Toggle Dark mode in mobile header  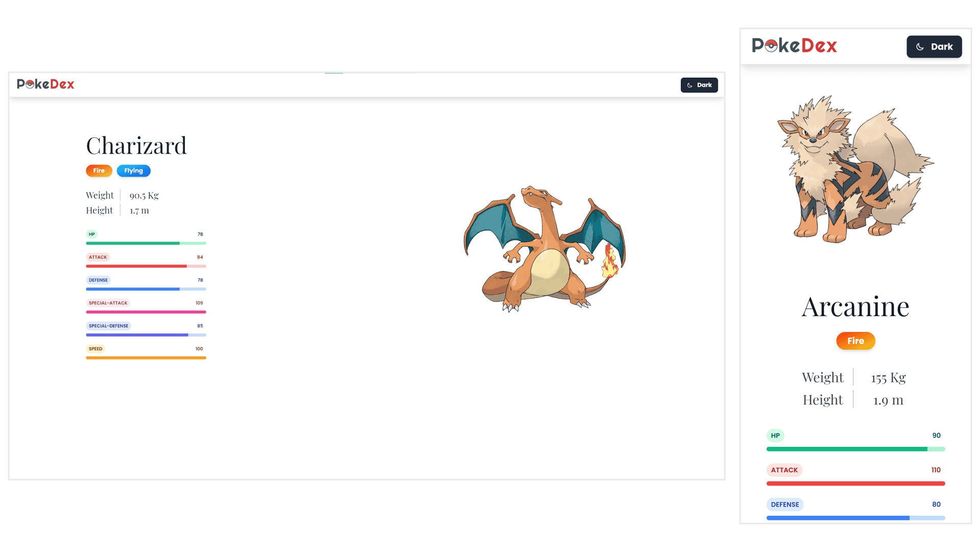click(934, 47)
